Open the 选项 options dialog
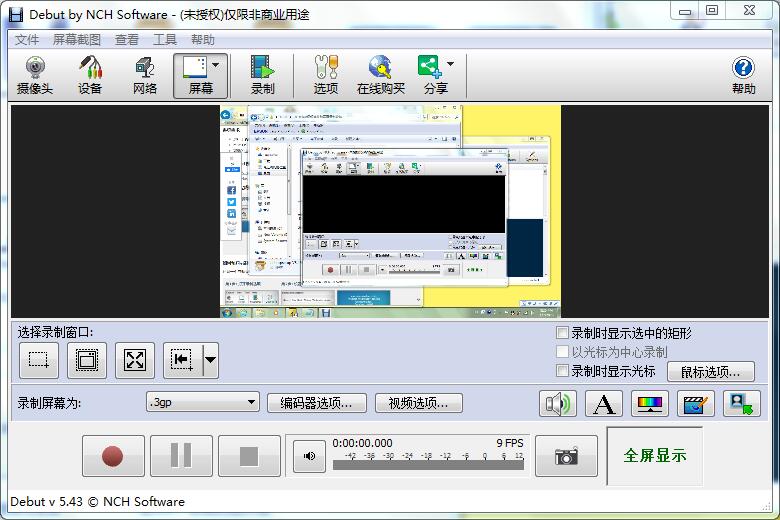 pyautogui.click(x=326, y=76)
